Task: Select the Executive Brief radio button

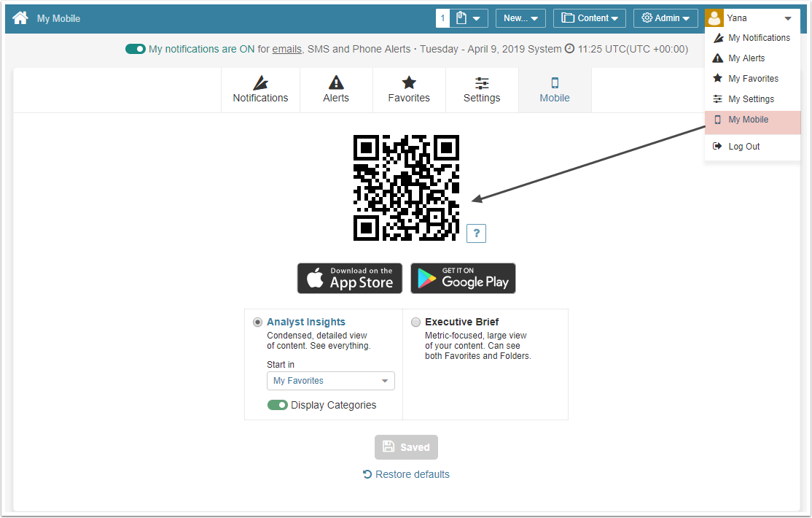Action: click(415, 322)
